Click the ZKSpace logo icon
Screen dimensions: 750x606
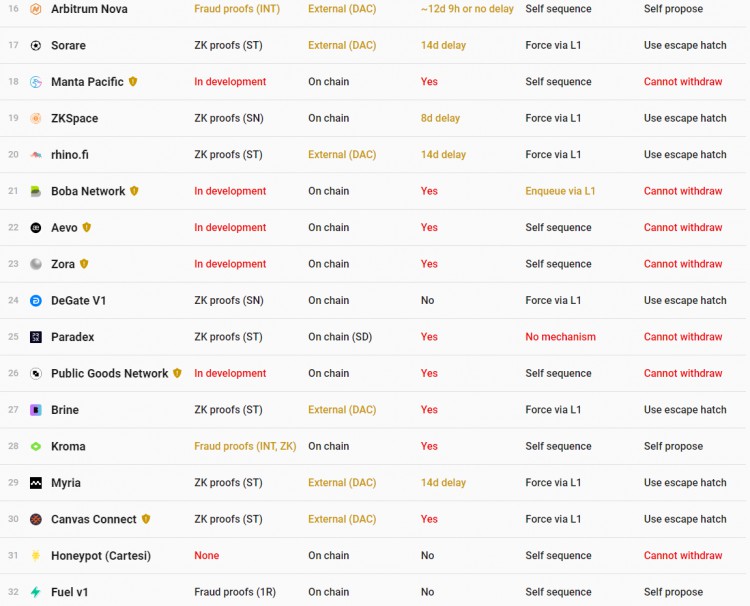pyautogui.click(x=36, y=119)
